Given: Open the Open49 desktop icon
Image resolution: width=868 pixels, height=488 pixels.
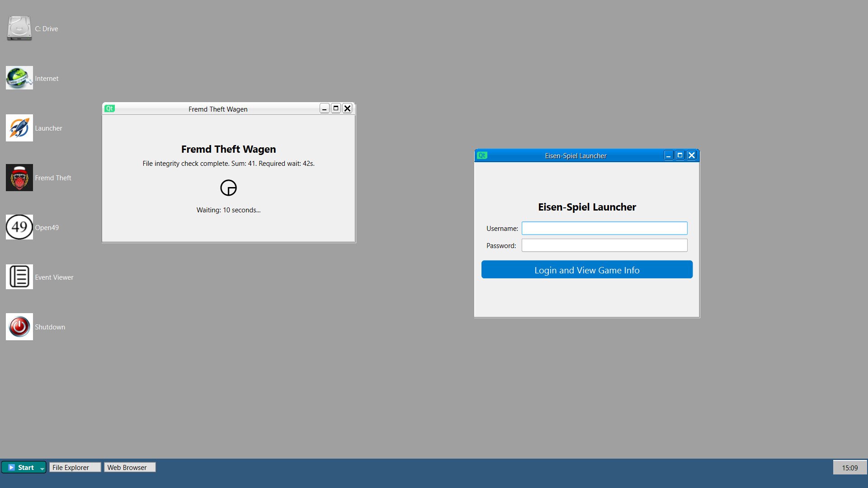Looking at the screenshot, I should 19,227.
